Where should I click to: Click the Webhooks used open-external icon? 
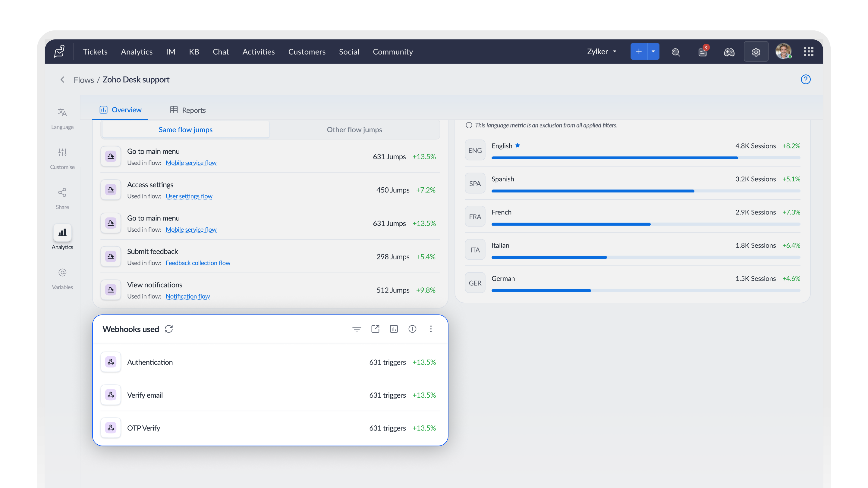[375, 329]
